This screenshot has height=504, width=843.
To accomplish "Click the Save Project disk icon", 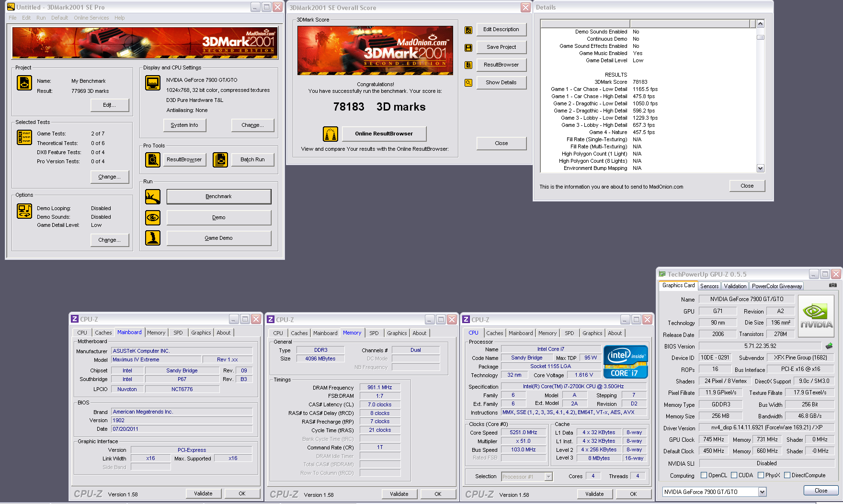I will click(x=468, y=47).
